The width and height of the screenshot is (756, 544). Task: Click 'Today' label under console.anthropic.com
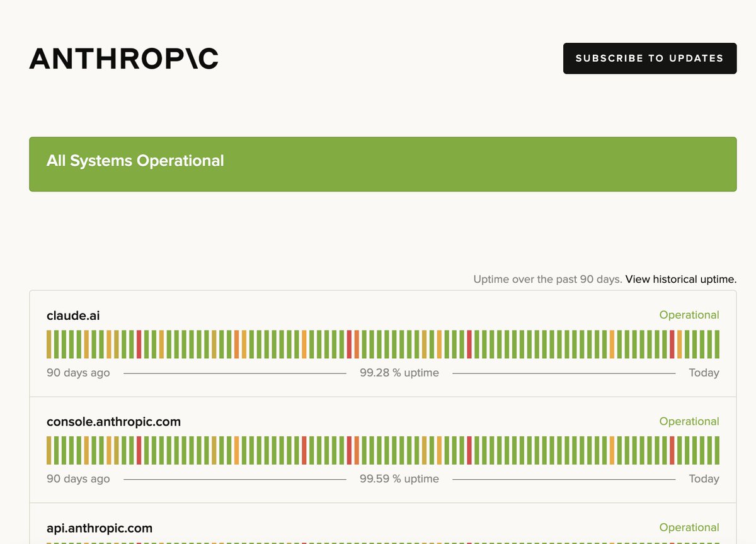click(704, 479)
